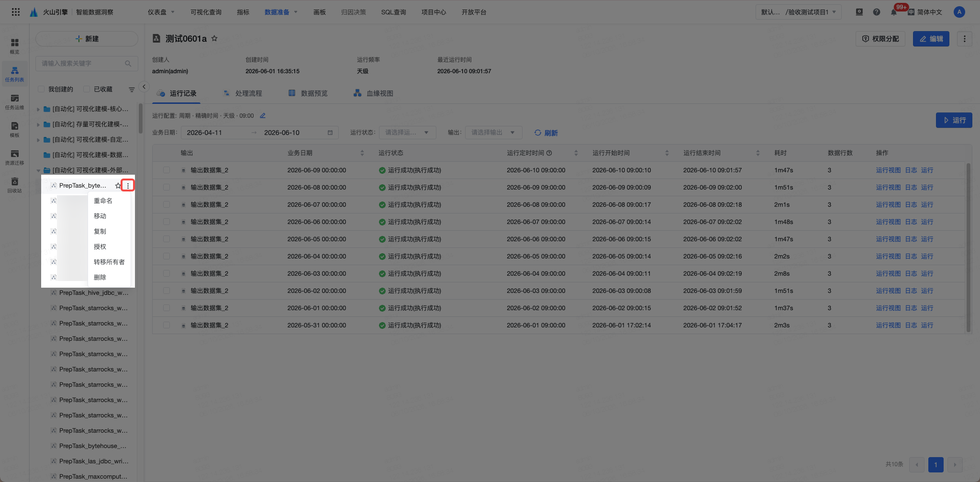Open the project selector 验收测试项目1 dropdown
Screen dimensions: 980x482
[798, 12]
